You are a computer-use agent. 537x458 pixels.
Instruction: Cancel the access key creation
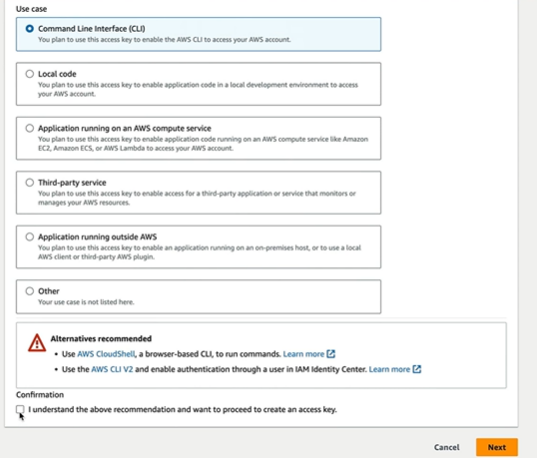(x=447, y=447)
